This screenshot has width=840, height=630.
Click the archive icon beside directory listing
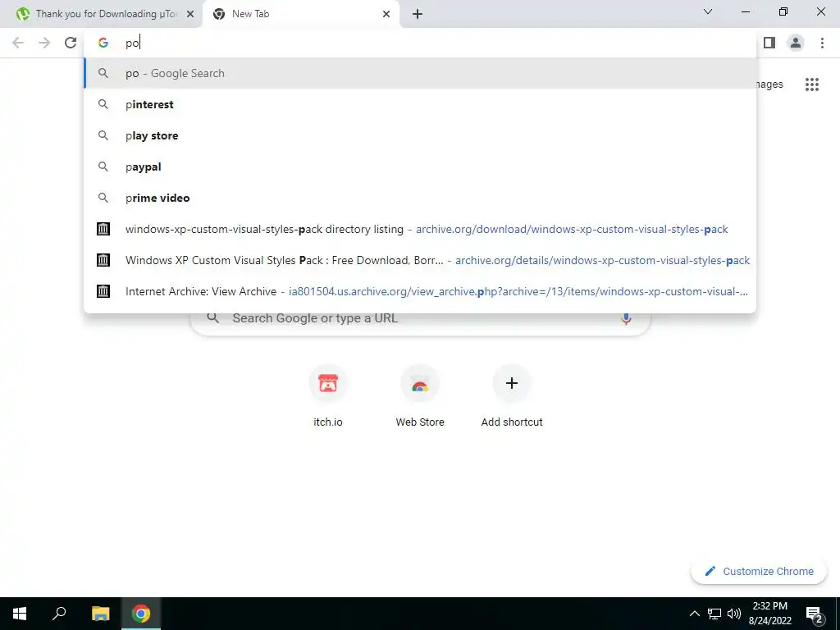coord(103,229)
